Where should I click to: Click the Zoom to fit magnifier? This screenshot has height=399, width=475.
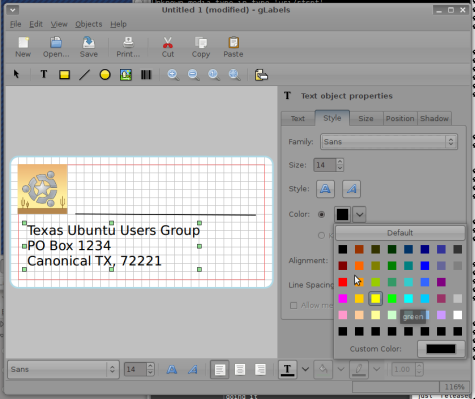click(235, 75)
